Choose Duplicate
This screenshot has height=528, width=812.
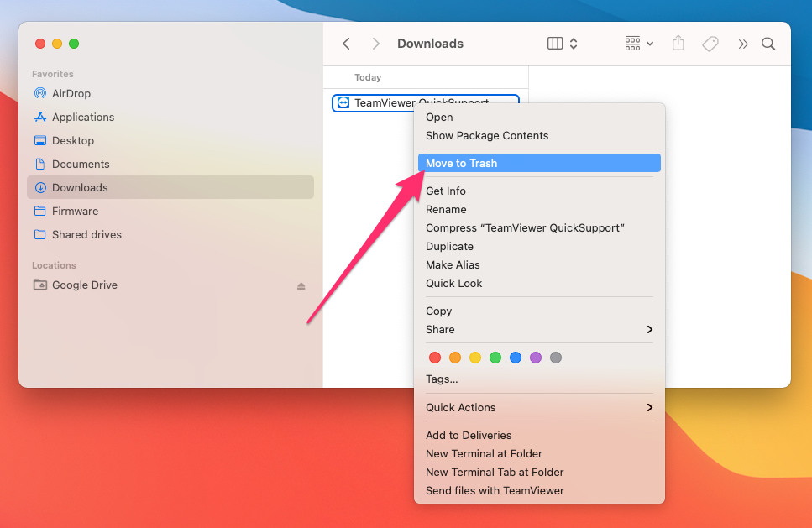539,247
